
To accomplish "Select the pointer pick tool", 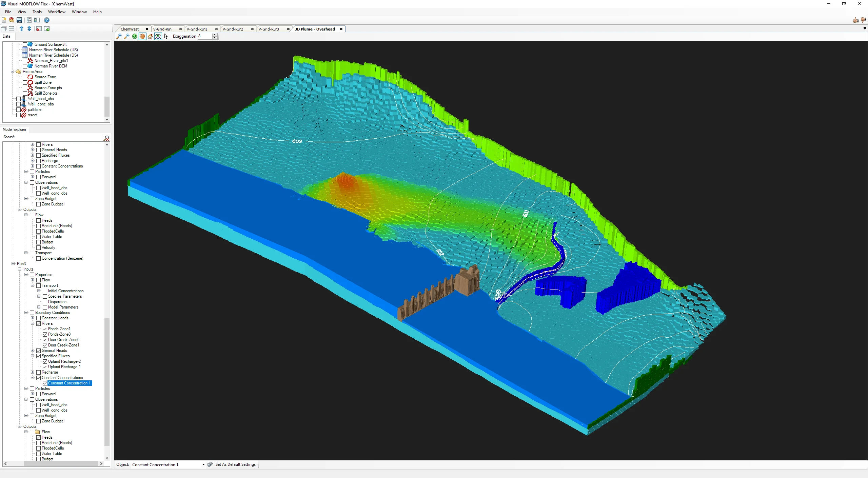I will pyautogui.click(x=166, y=36).
